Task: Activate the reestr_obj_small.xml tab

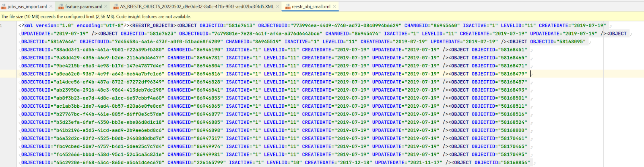Action: 311,6
